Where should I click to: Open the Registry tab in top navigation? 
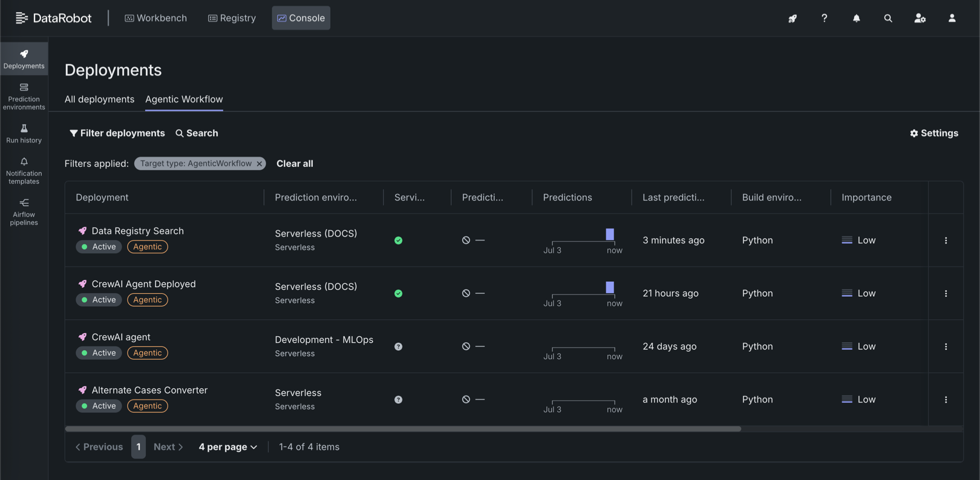(x=232, y=18)
